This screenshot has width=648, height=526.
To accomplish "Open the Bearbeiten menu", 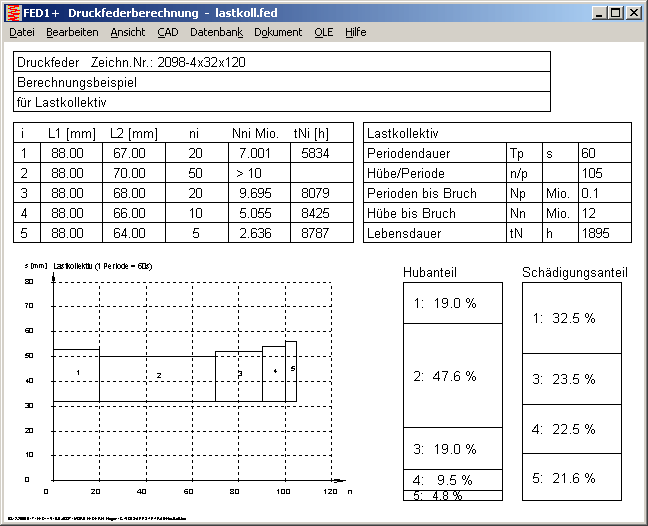I will [x=72, y=32].
